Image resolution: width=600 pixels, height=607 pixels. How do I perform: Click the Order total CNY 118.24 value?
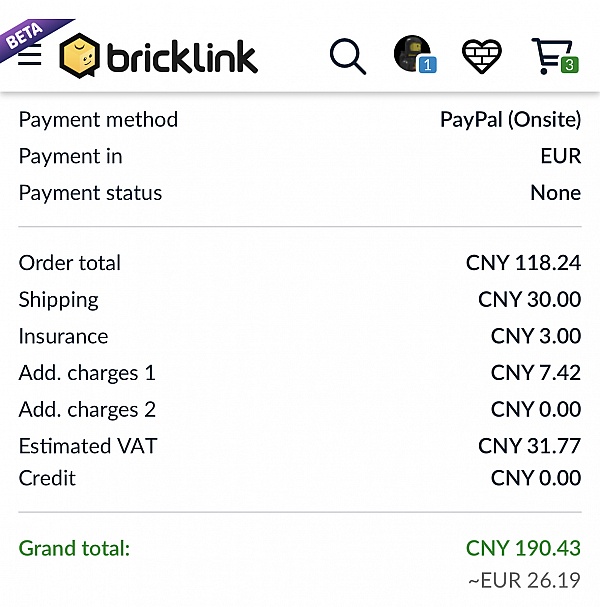click(523, 263)
